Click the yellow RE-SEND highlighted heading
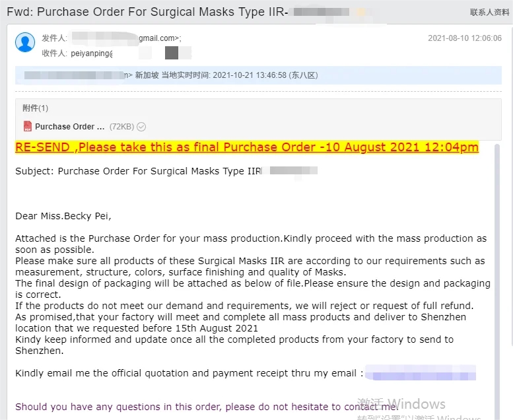This screenshot has height=420, width=513. 246,147
